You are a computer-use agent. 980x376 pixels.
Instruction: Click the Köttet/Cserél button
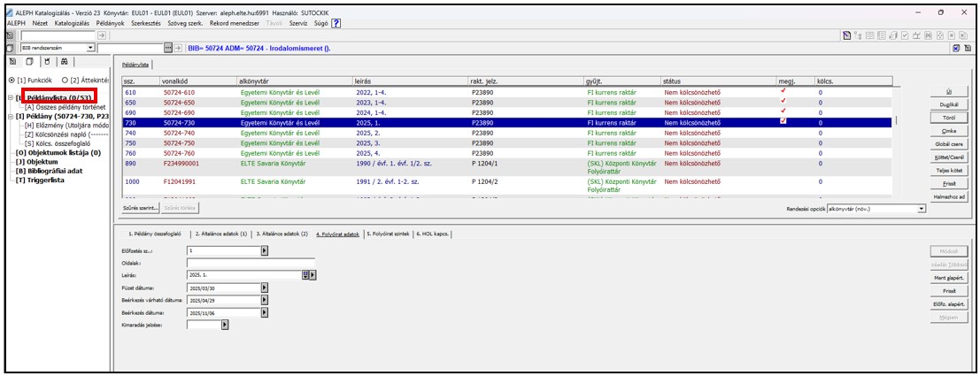pos(949,157)
